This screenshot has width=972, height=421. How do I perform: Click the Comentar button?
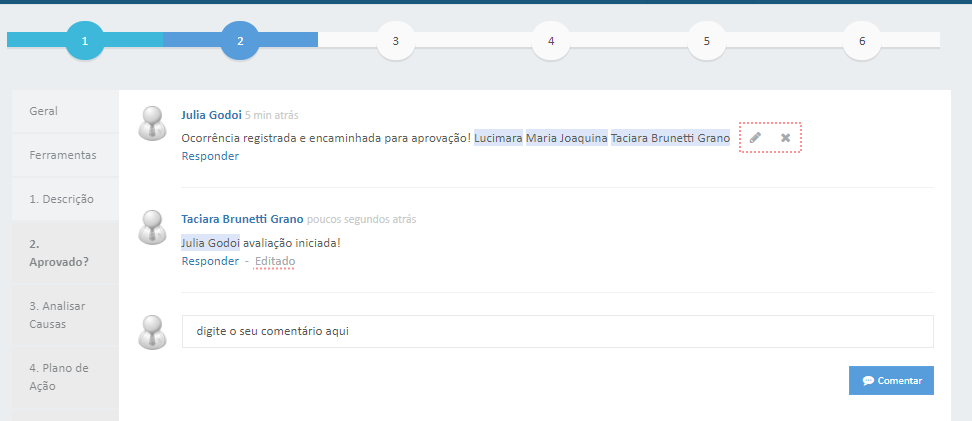click(x=891, y=381)
